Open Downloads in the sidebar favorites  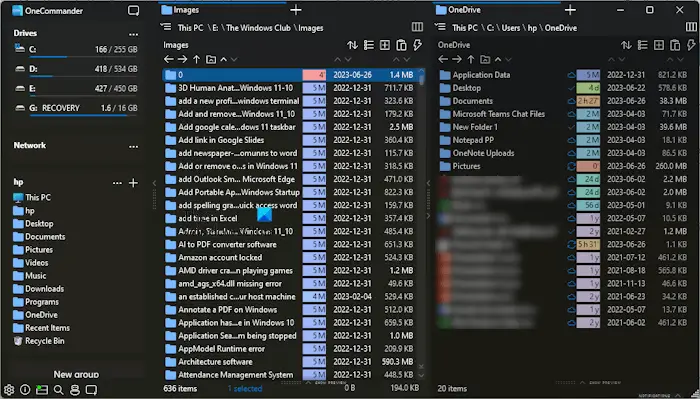[x=39, y=289]
